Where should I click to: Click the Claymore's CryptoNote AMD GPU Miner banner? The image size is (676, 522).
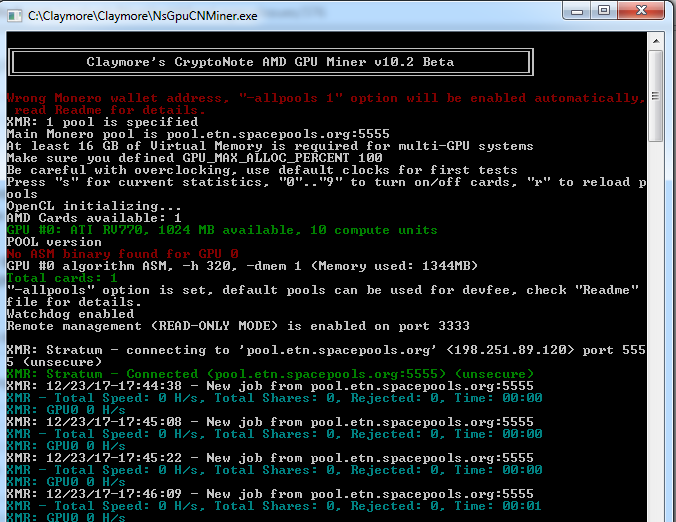point(271,62)
